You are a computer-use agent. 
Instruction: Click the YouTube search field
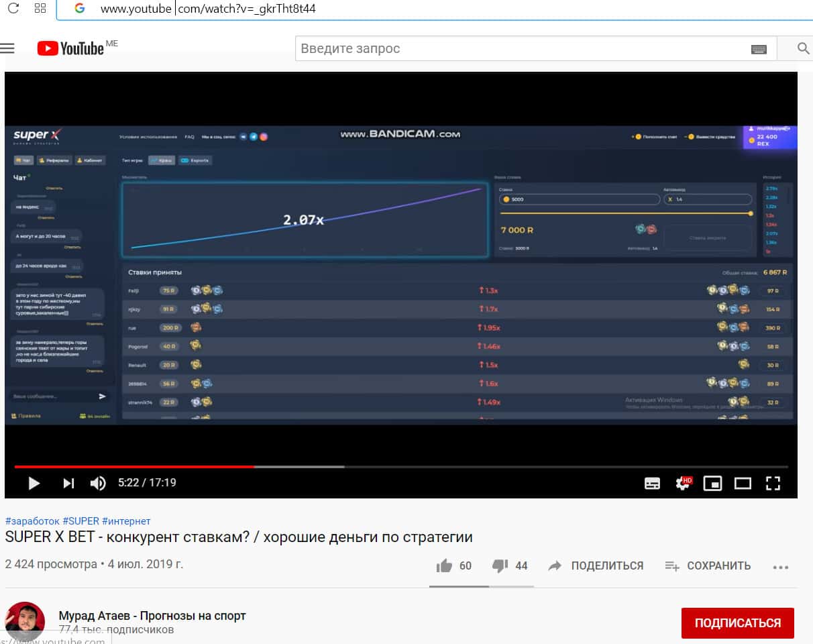(523, 48)
